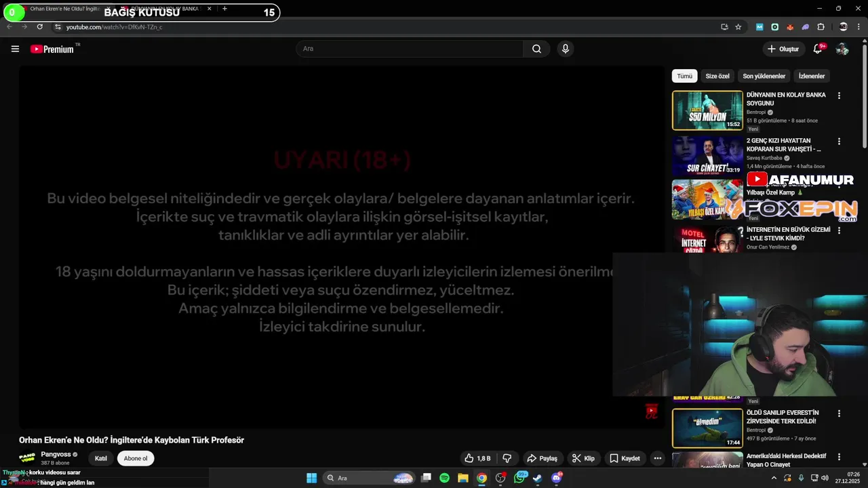
Task: Dislike the video with thumbs down
Action: coord(507,458)
